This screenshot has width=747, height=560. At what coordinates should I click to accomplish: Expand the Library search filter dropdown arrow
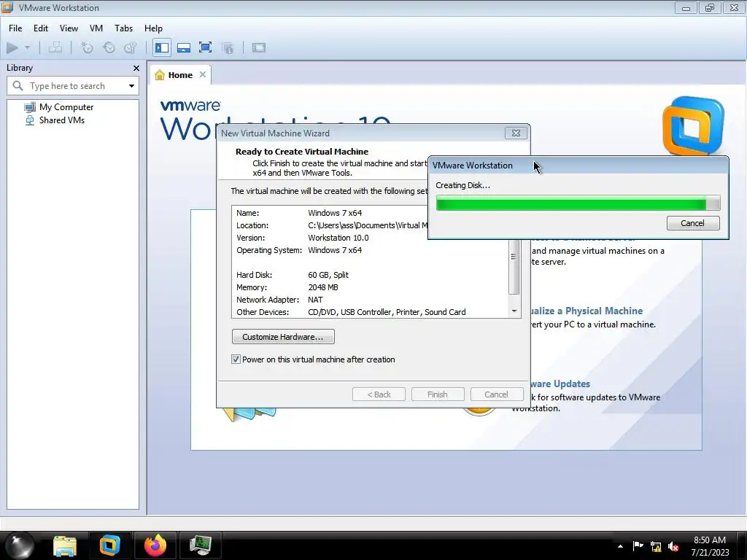(x=131, y=86)
